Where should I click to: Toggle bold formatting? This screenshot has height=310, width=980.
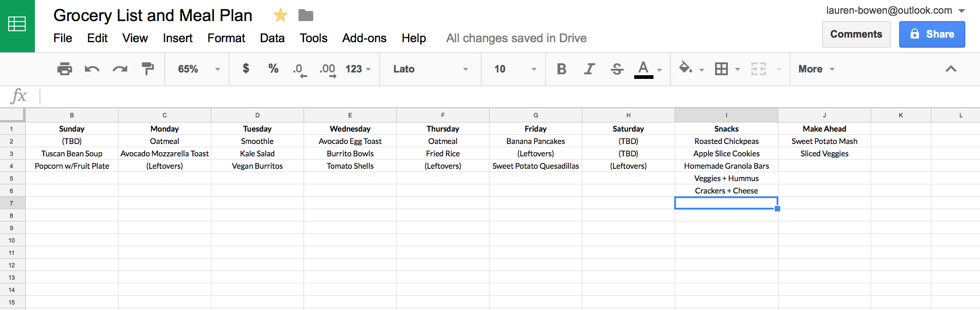pyautogui.click(x=561, y=69)
